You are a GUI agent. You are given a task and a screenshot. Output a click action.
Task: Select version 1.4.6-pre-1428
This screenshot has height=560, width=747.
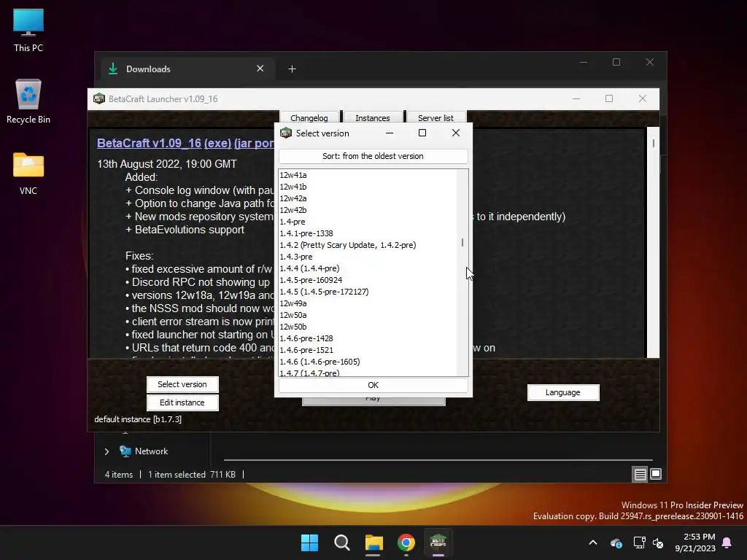coord(368,338)
